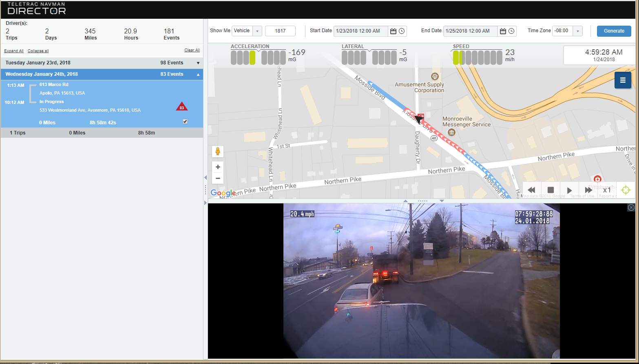Close the dashcam video panel
639x364 pixels.
click(x=630, y=207)
